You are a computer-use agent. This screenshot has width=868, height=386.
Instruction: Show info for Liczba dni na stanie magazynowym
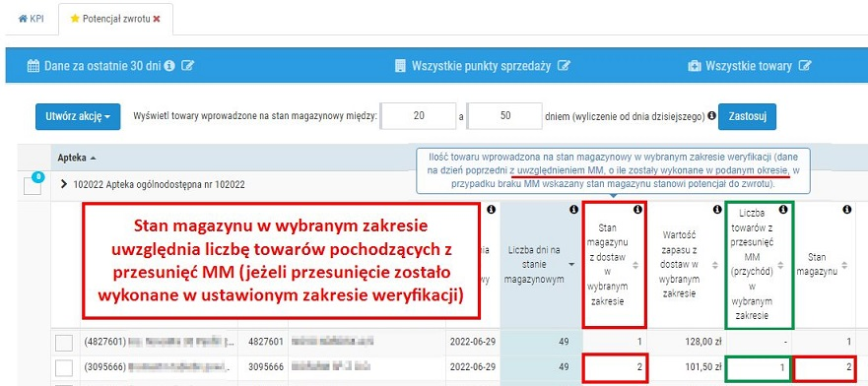click(x=573, y=210)
